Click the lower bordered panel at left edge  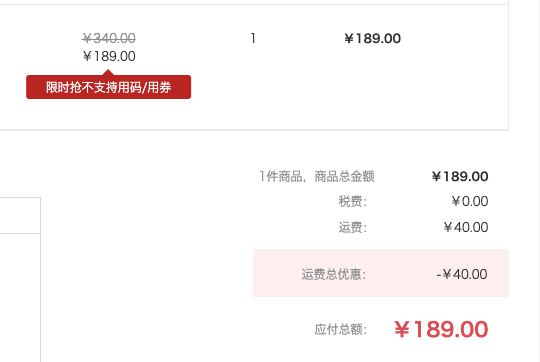pyautogui.click(x=20, y=298)
